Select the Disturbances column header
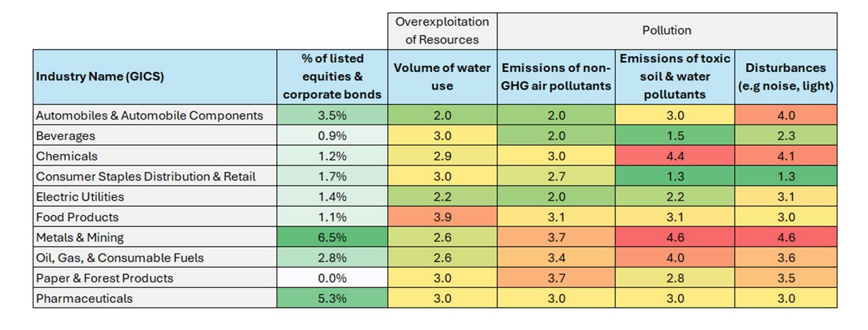Screen dimensions: 868x330 click(x=786, y=77)
